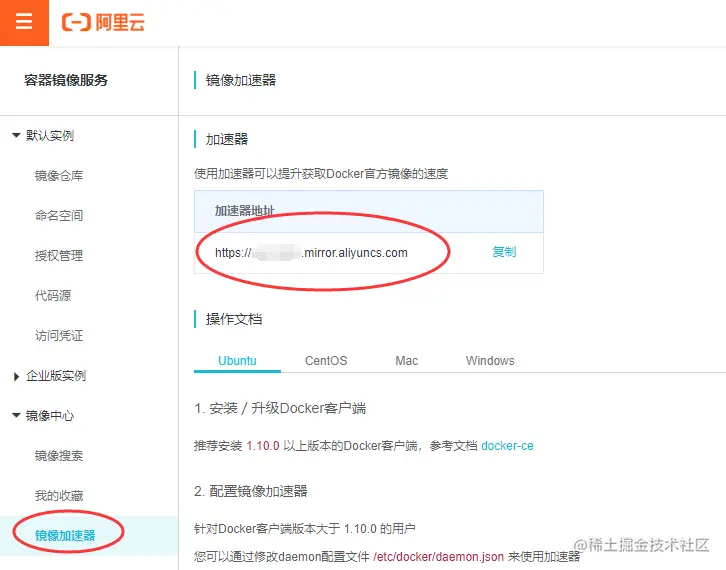Open 访问凭证 sidebar item
This screenshot has width=726, height=570.
59,335
